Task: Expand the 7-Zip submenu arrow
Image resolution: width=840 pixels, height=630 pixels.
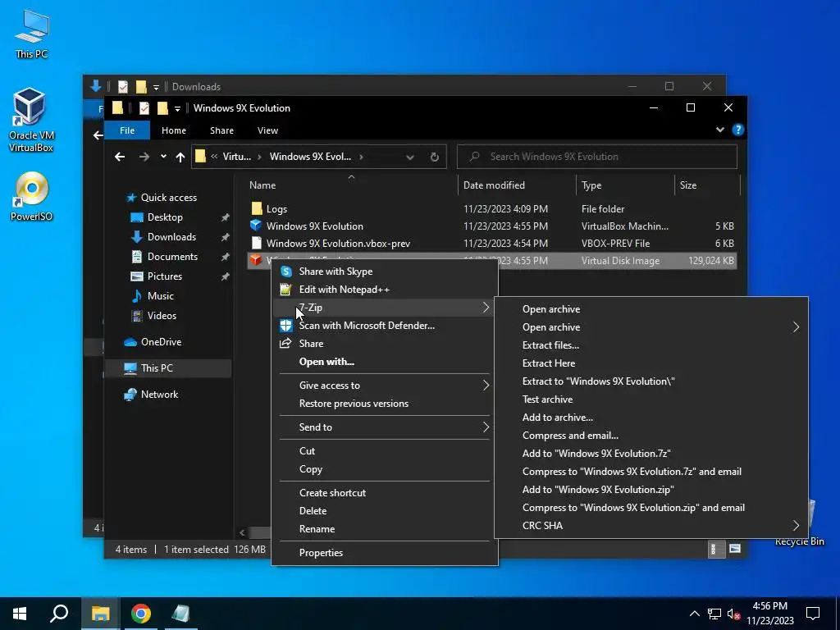Action: click(486, 308)
